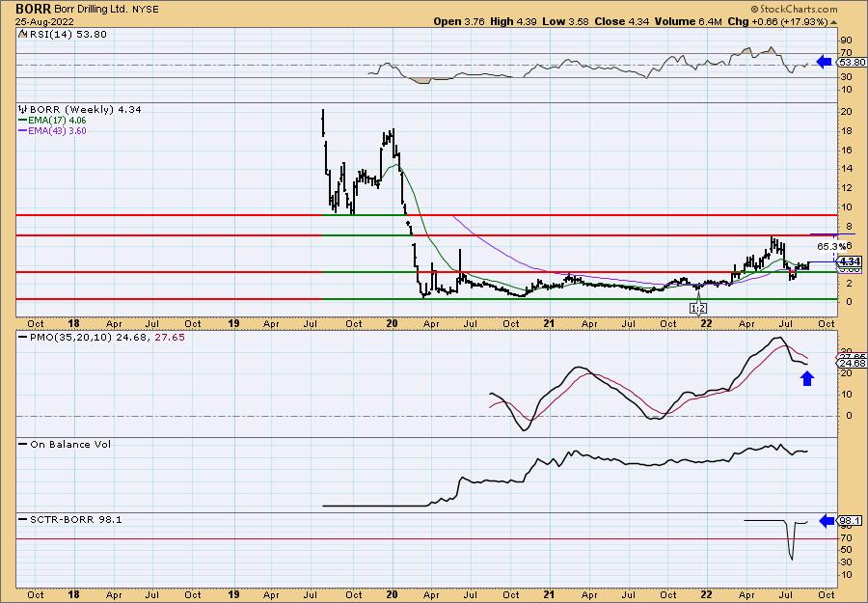
Task: Click the Chg +0.66 (+17.93%) value
Action: click(777, 21)
